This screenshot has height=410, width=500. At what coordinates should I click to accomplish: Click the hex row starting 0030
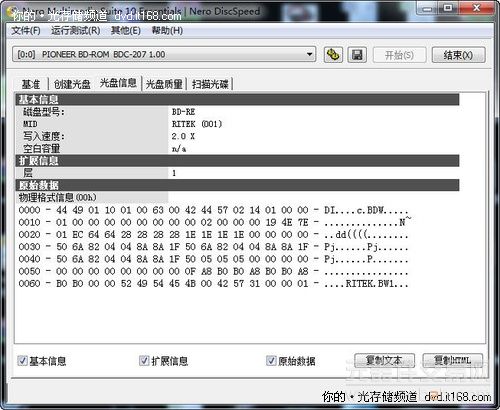tap(213, 247)
